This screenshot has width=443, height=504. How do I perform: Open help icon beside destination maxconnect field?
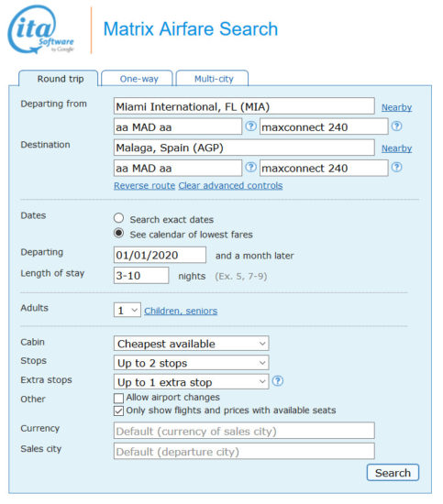[x=396, y=167]
